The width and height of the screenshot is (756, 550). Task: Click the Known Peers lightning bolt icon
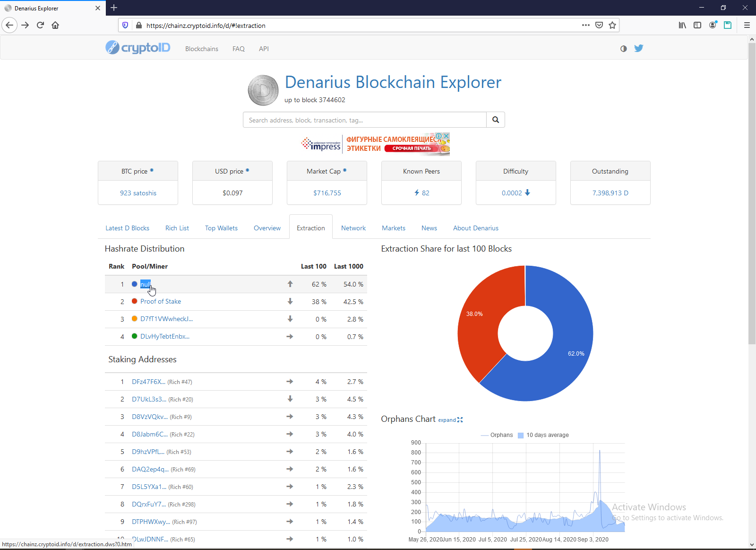(x=417, y=192)
